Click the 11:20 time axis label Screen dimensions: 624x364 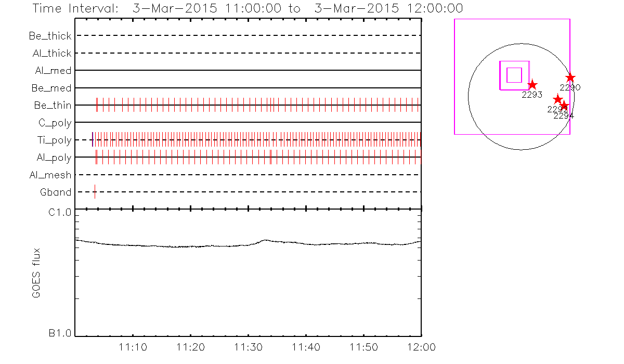(x=191, y=347)
